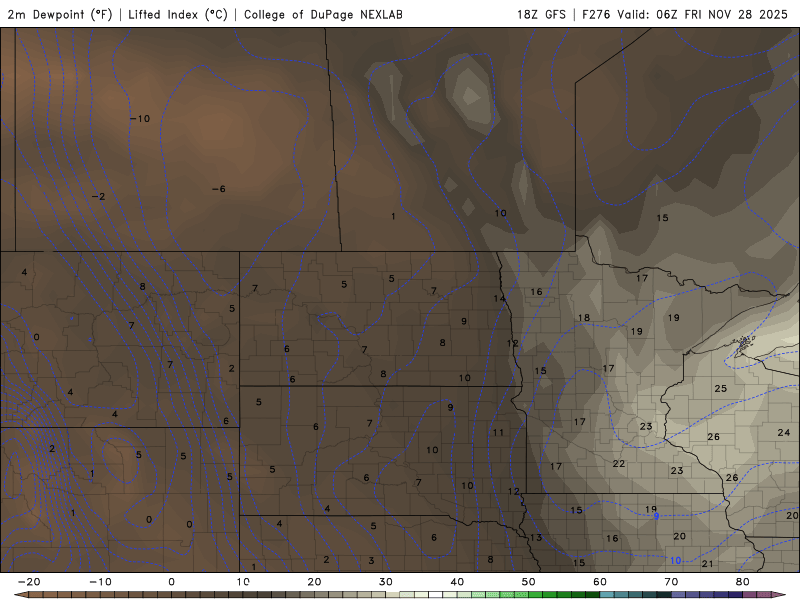Click the "Valid: 06Z FRI NOV 28 2025" text
The width and height of the screenshot is (800, 600).
(x=703, y=14)
